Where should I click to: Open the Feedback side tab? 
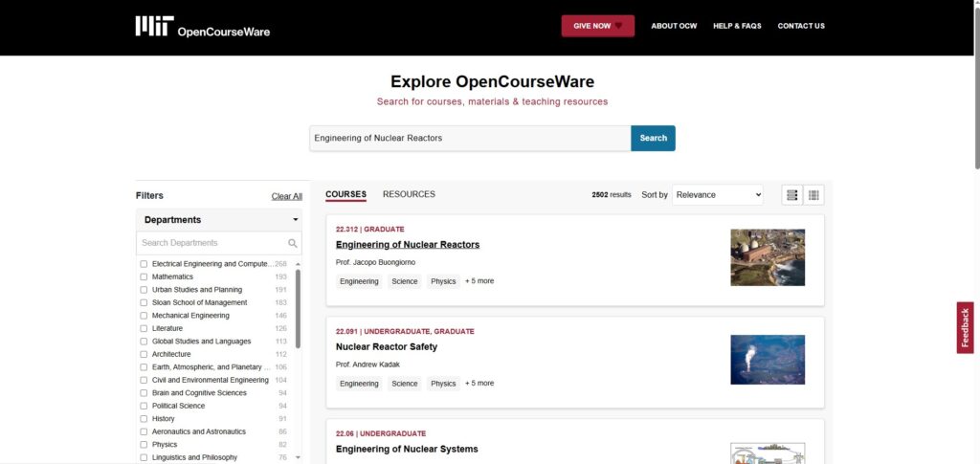(x=965, y=328)
